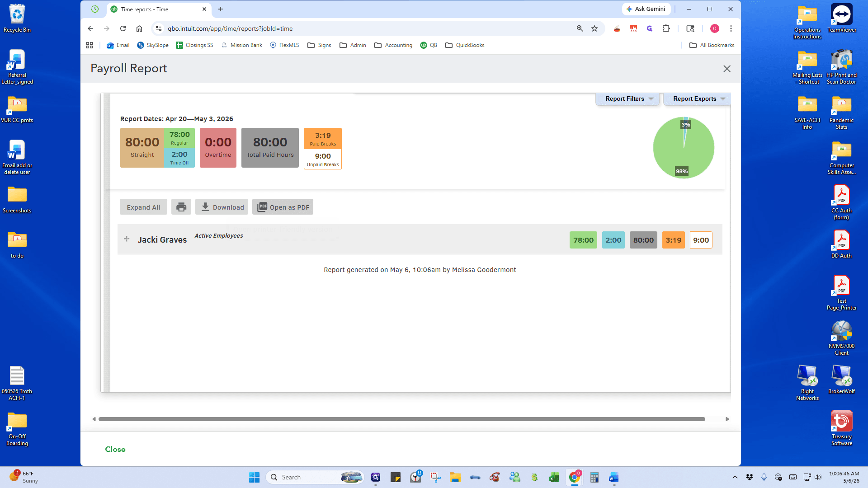Open Windows Start menu
868x488 pixels.
(x=254, y=477)
